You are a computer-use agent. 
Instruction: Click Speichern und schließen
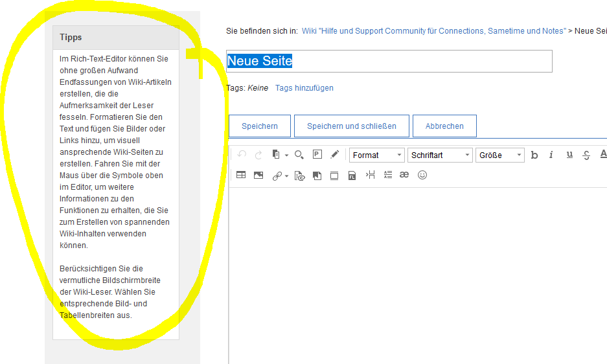tap(351, 126)
